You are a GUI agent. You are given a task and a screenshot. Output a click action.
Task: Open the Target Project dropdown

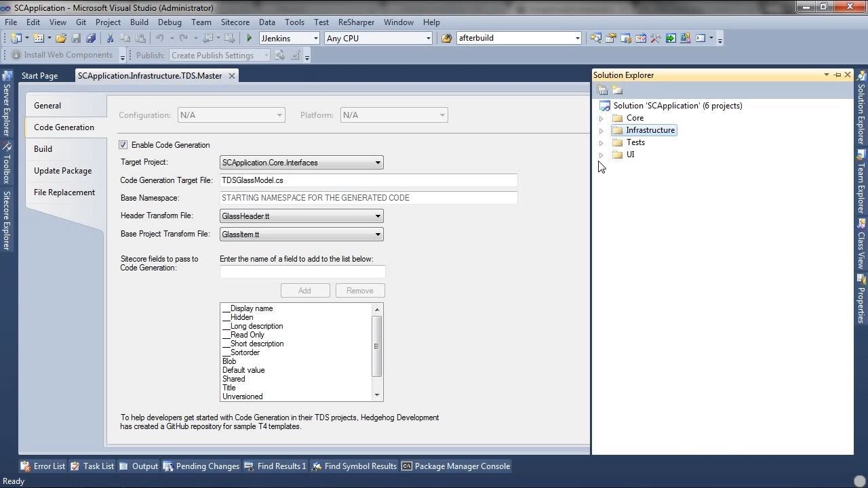(302, 163)
